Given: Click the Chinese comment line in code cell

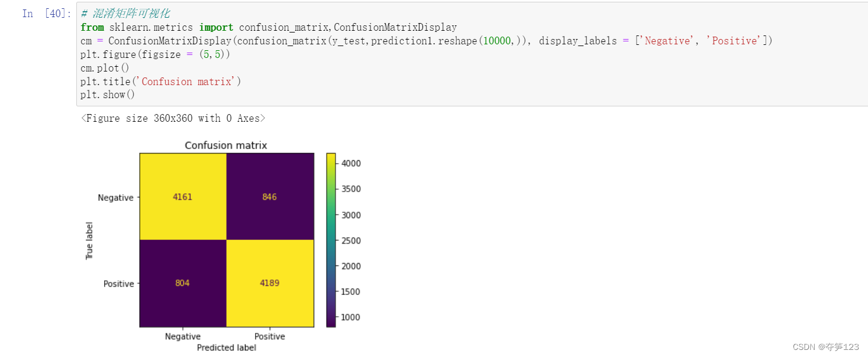Looking at the screenshot, I should coord(125,14).
